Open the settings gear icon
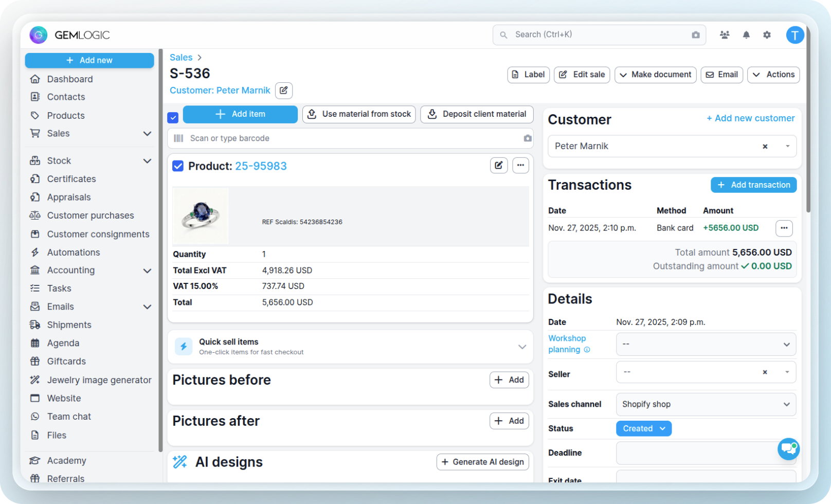 [767, 34]
